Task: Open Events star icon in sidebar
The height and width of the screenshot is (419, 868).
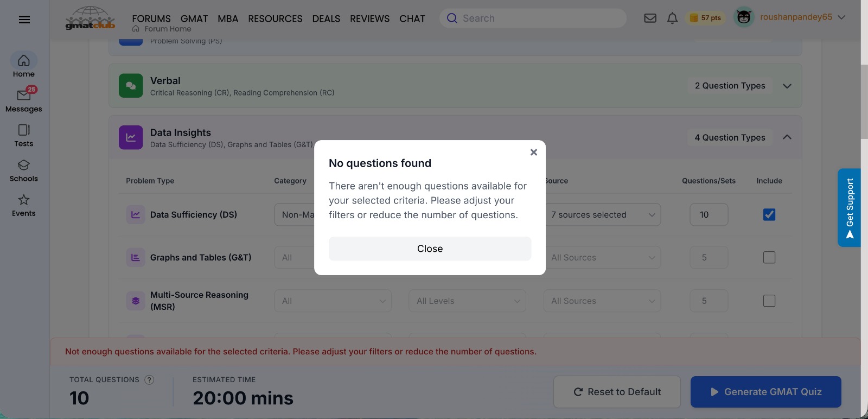Action: (x=24, y=200)
